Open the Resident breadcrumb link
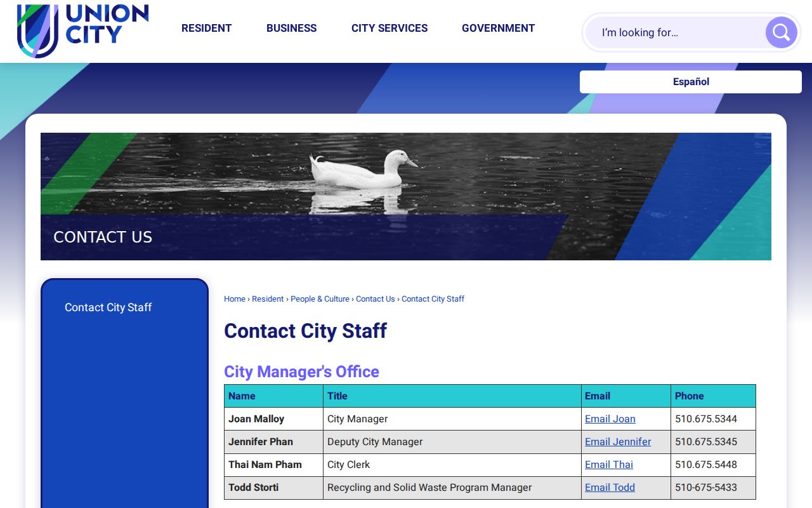Image resolution: width=812 pixels, height=508 pixels. [268, 299]
